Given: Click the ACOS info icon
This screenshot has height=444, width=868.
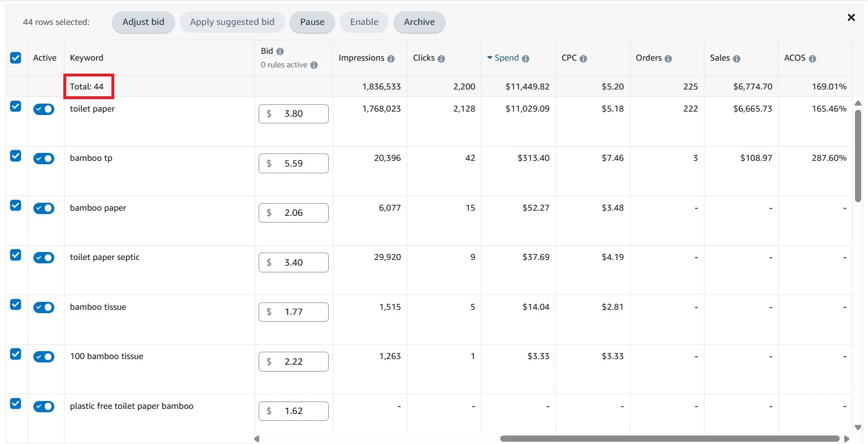Looking at the screenshot, I should pyautogui.click(x=813, y=58).
